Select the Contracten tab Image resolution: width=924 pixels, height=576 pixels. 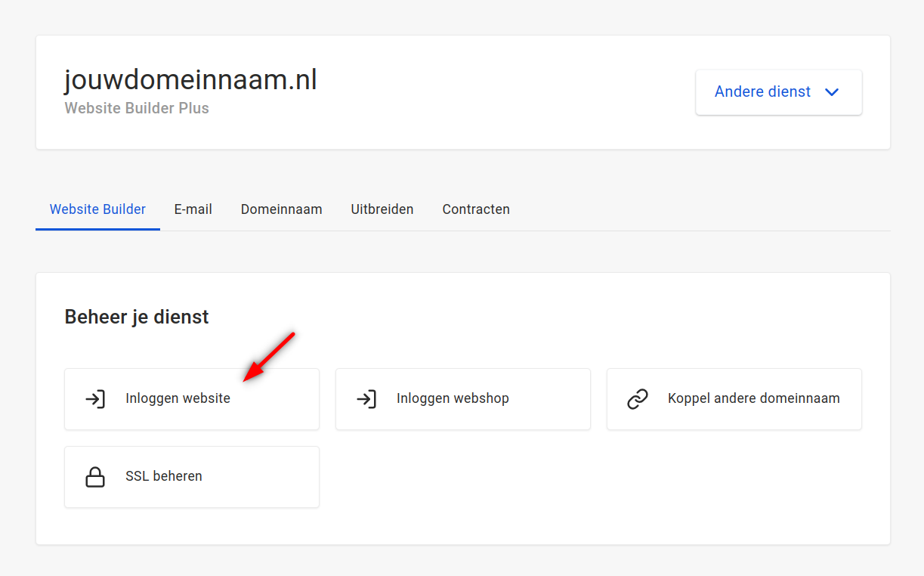click(475, 209)
